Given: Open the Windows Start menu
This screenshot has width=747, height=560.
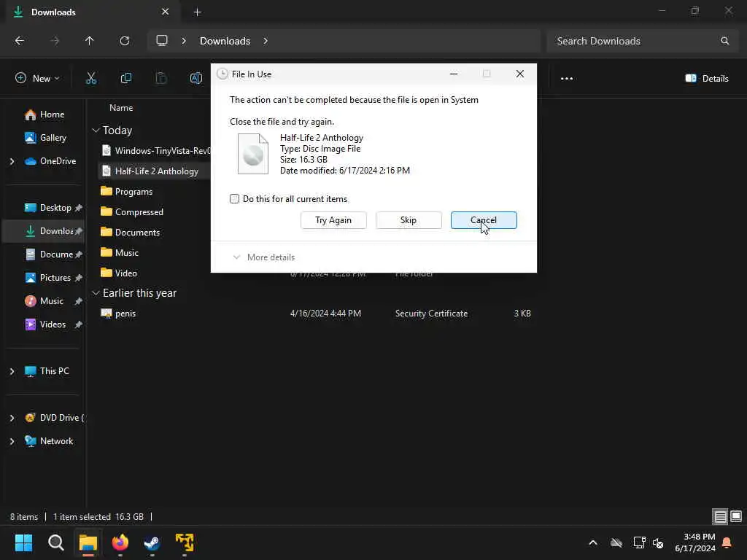Looking at the screenshot, I should tap(23, 542).
